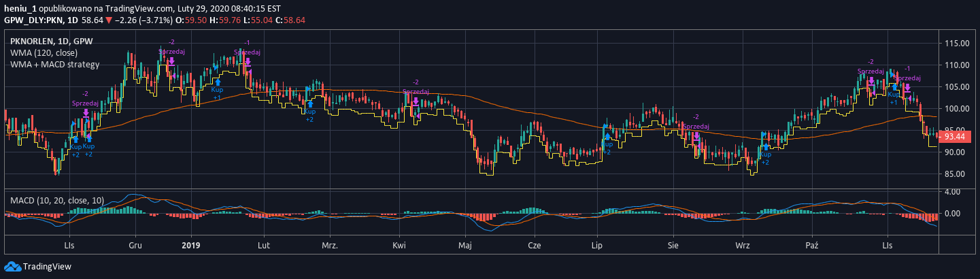This screenshot has width=980, height=279.
Task: Click the L:55.04 low value
Action: (260, 20)
